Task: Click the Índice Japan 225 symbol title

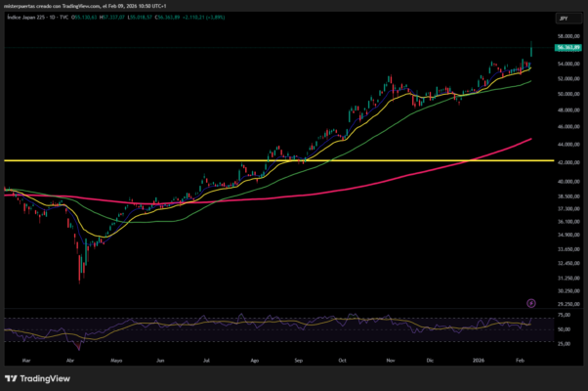Action: [29, 18]
